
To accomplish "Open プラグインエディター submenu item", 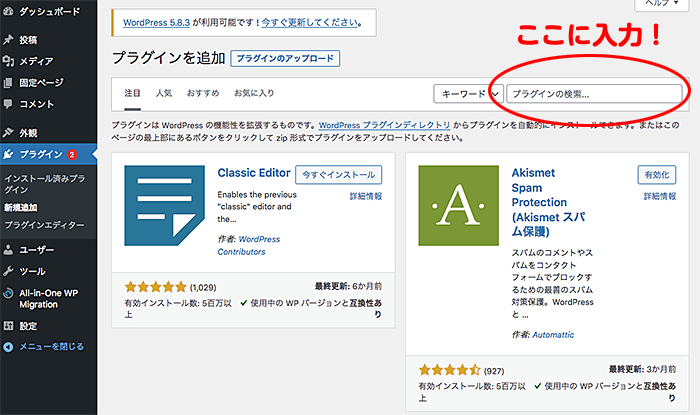I will [44, 225].
